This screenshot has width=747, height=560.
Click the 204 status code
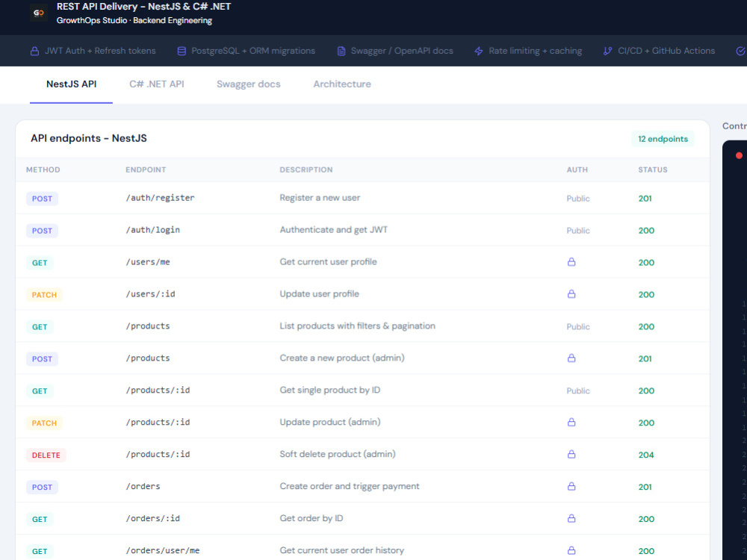click(x=646, y=455)
